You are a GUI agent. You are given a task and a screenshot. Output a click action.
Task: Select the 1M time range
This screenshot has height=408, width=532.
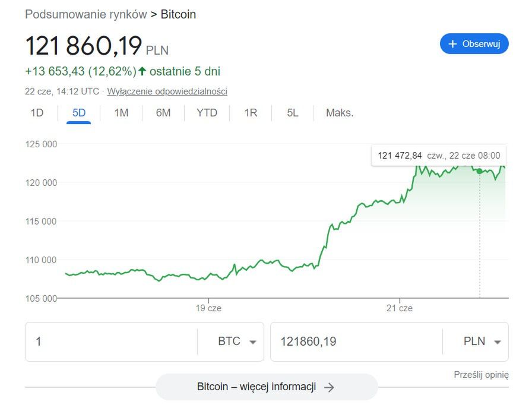click(121, 112)
